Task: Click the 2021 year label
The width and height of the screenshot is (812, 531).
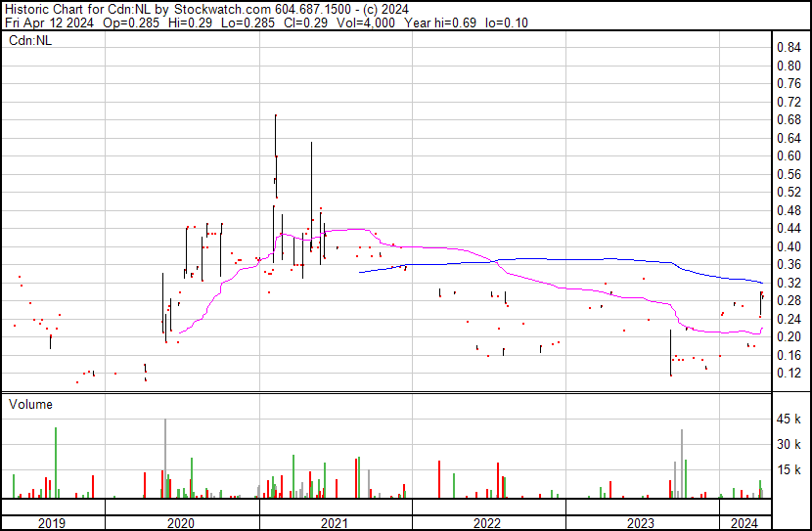Action: click(335, 523)
